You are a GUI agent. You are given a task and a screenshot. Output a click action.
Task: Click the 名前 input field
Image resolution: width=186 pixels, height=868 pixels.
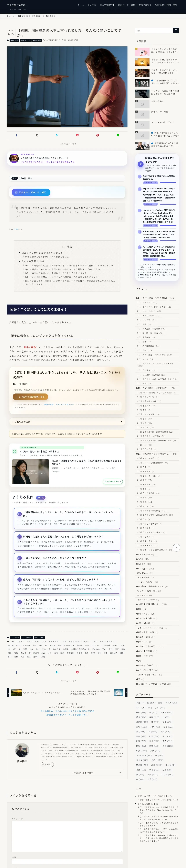point(67,862)
